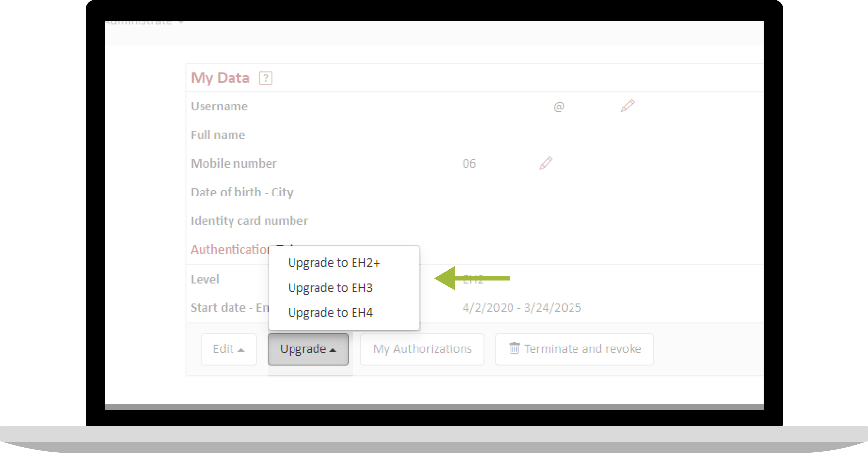Edit the mobile number with the pencil icon

coord(545,163)
